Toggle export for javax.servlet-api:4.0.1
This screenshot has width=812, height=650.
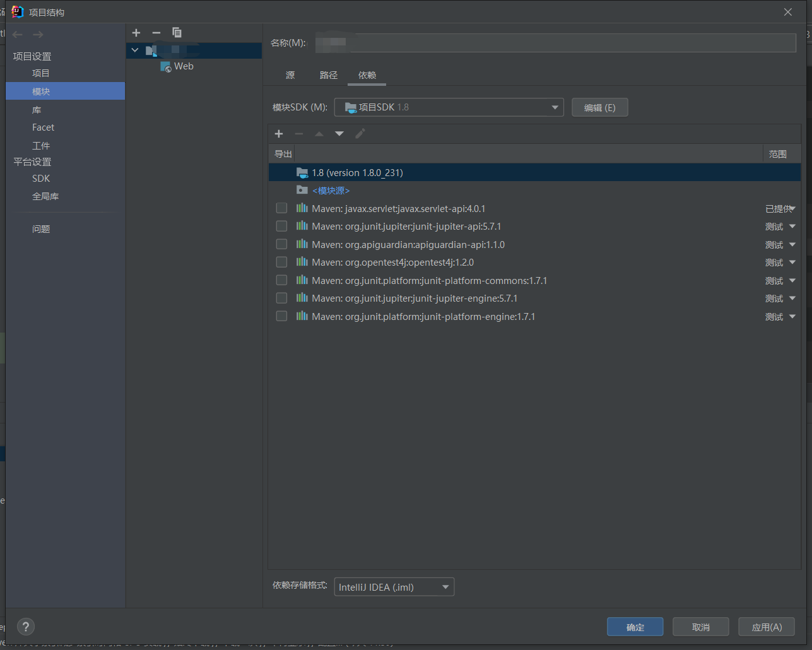(x=281, y=208)
